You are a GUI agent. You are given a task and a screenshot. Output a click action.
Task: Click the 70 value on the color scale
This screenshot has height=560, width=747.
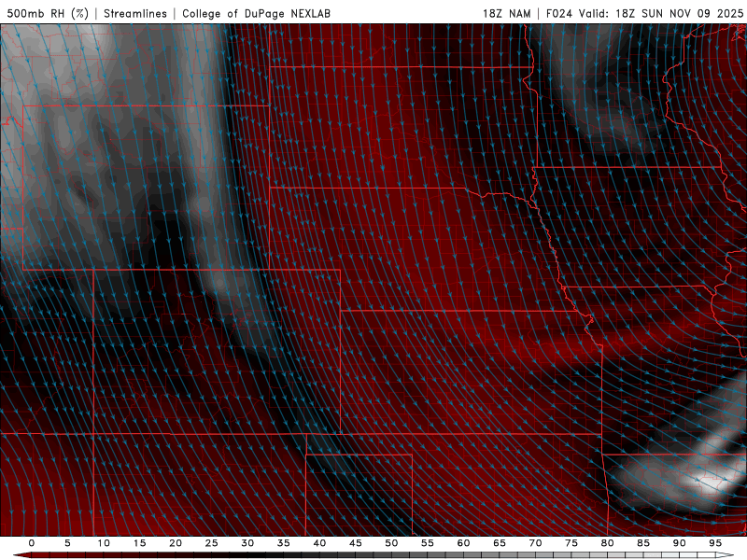535,543
